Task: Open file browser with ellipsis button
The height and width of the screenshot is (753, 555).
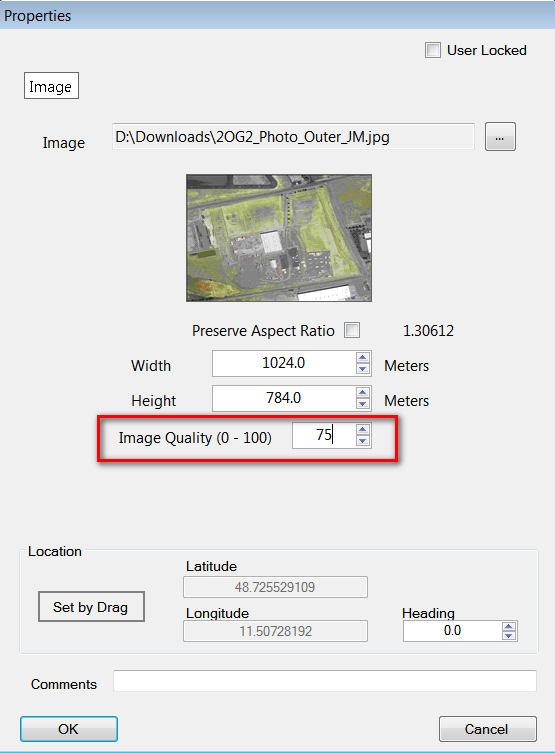Action: tap(500, 137)
